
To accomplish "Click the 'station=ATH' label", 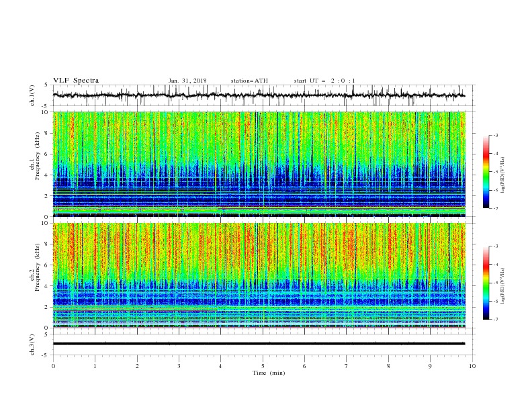I will point(249,81).
